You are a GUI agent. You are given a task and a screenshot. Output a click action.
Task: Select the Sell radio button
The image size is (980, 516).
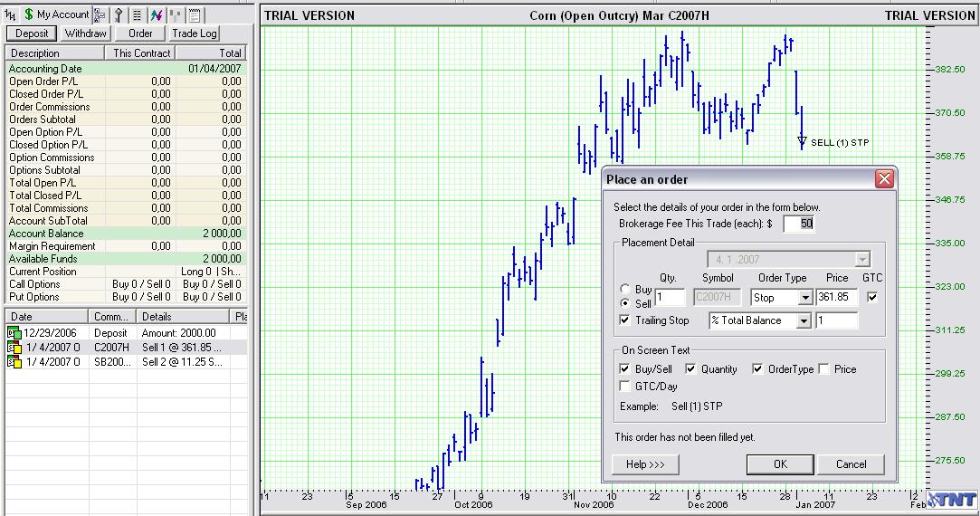tap(625, 303)
